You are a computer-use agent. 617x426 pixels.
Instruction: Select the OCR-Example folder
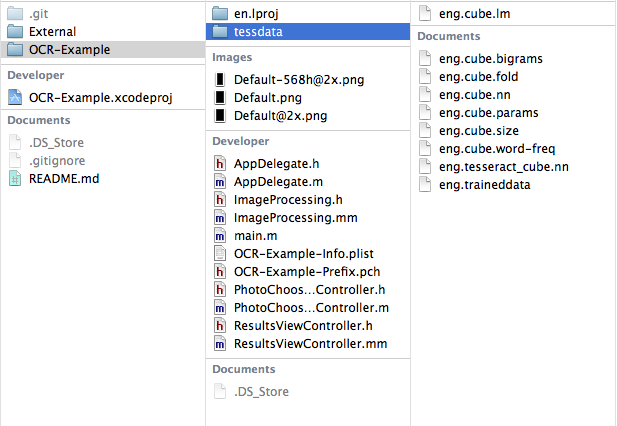pos(69,49)
